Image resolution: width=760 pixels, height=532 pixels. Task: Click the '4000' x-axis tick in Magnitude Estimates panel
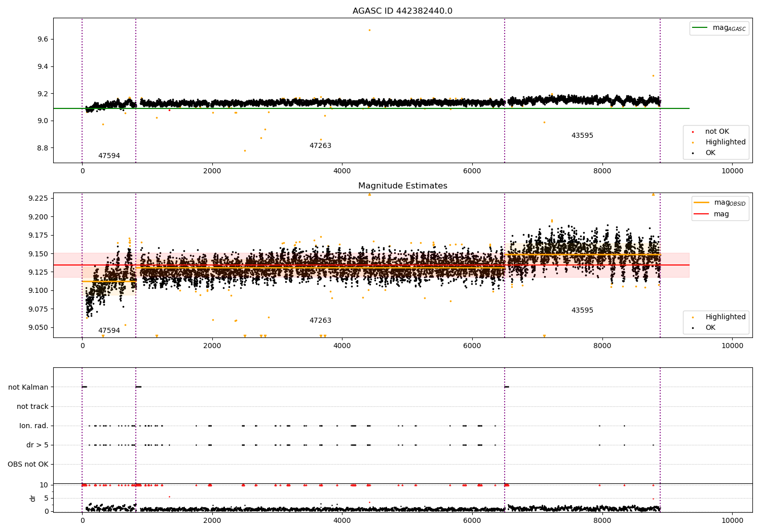click(342, 346)
